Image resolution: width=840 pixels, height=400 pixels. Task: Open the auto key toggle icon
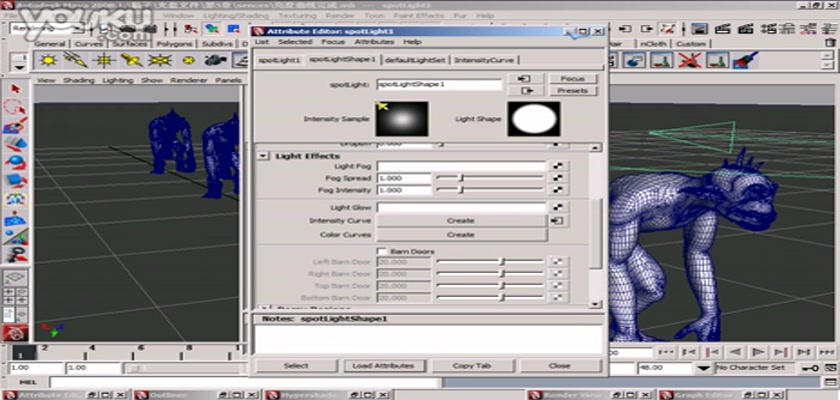pyautogui.click(x=809, y=368)
